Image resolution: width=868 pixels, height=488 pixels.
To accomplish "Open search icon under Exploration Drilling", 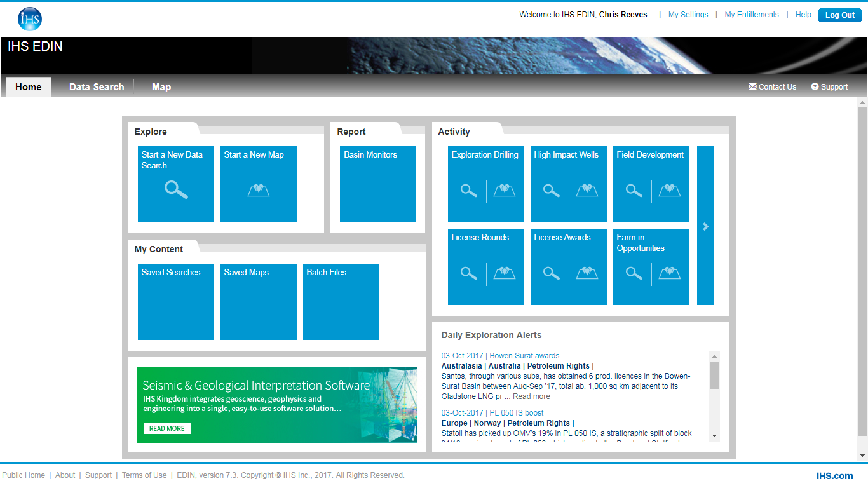I will 469,191.
